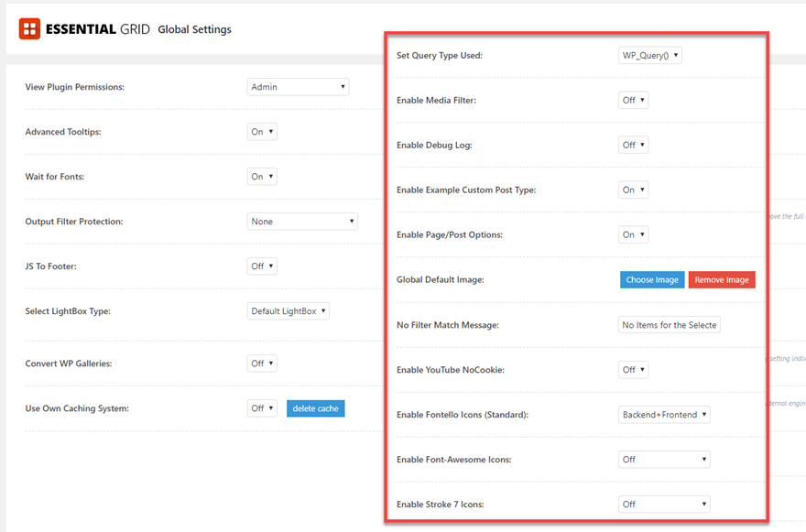This screenshot has width=806, height=532.
Task: Open the Enable Fontello Icons dropdown
Action: point(664,415)
